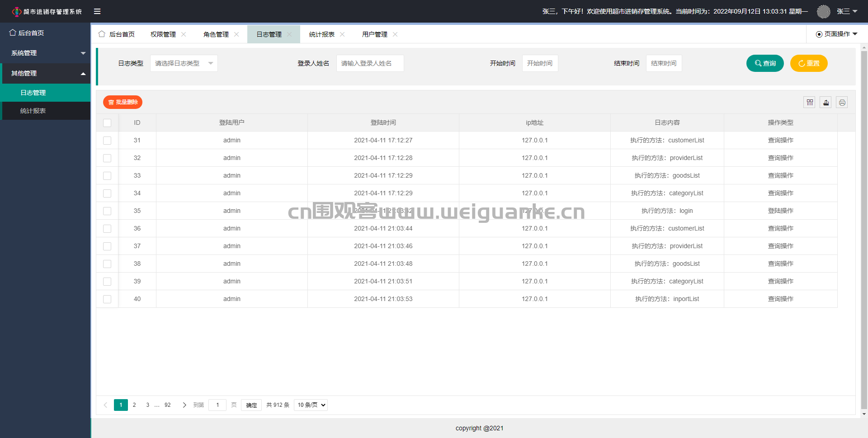Image resolution: width=868 pixels, height=438 pixels.
Task: Click the cell 执行的方法：login
Action: click(x=667, y=211)
